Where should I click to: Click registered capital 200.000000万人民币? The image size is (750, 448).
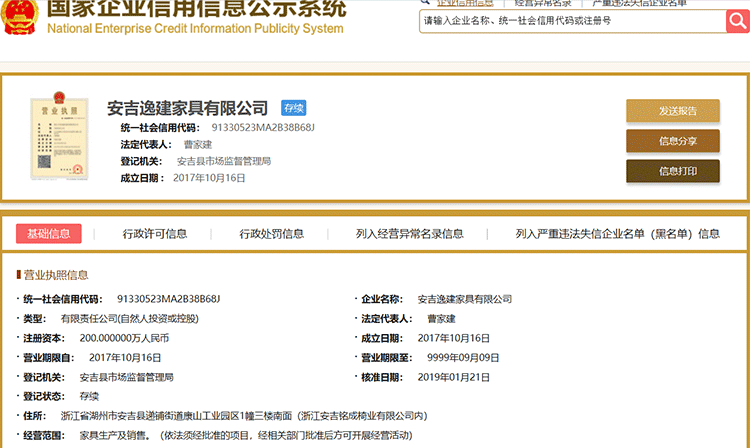coord(124,338)
